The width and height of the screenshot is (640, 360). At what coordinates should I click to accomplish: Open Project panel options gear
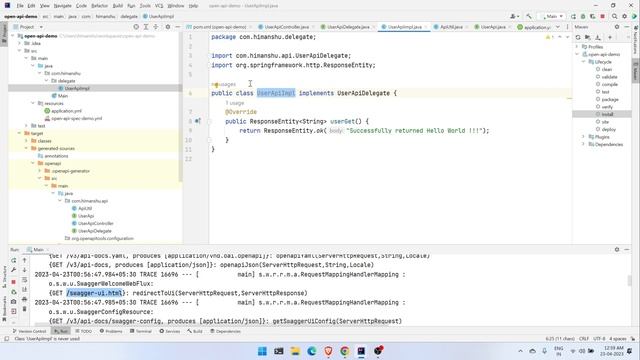167,27
